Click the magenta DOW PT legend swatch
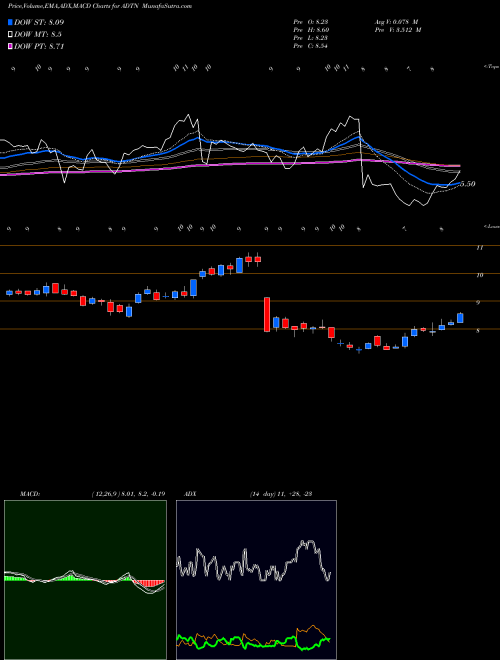Image resolution: width=500 pixels, height=660 pixels. (x=10, y=46)
